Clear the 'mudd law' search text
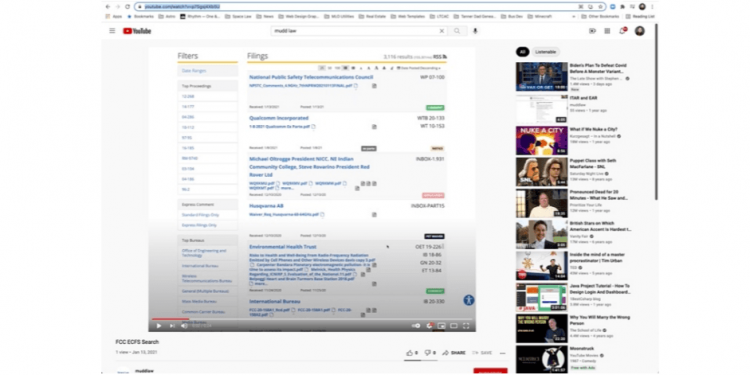Image resolution: width=750 pixels, height=375 pixels. pyautogui.click(x=441, y=31)
